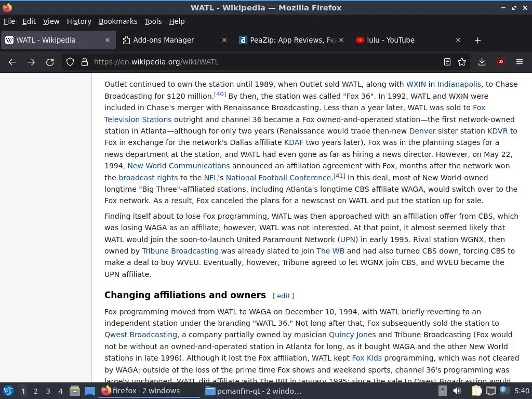
Task: Toggle reader view
Action: 447,62
